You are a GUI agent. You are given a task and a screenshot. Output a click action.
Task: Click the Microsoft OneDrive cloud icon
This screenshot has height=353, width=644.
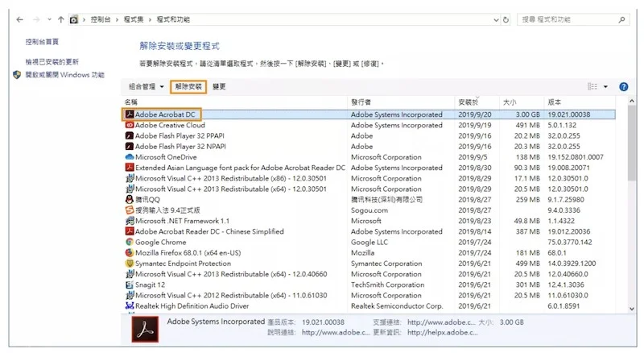click(130, 157)
